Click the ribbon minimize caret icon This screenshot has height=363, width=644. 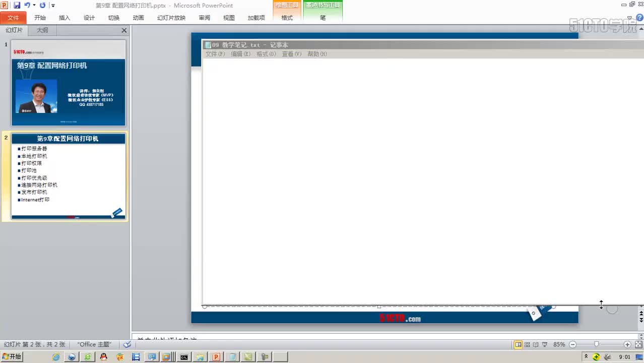630,18
